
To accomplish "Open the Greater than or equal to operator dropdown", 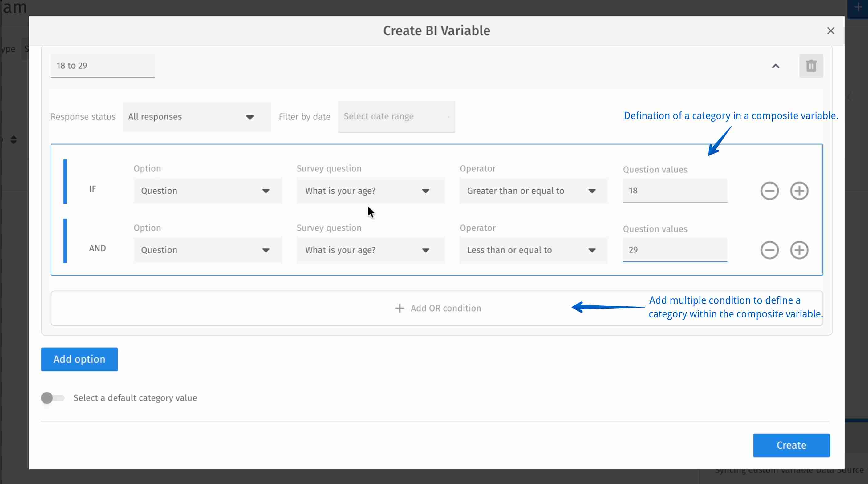I will point(533,191).
